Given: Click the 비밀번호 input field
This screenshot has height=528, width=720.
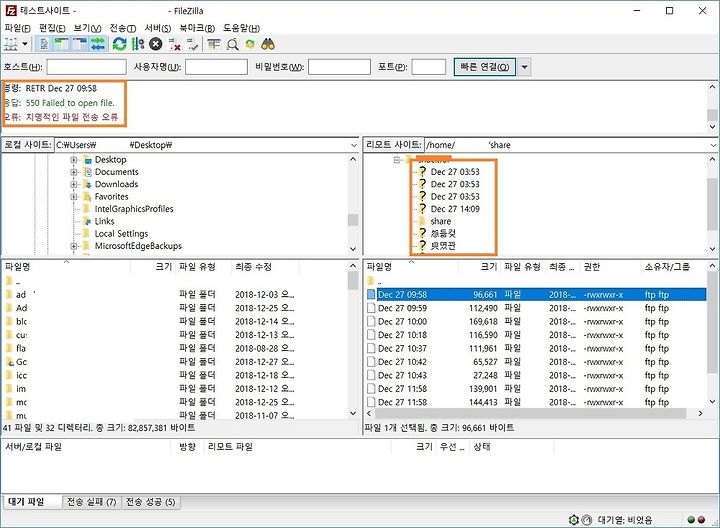Looking at the screenshot, I should [x=339, y=67].
